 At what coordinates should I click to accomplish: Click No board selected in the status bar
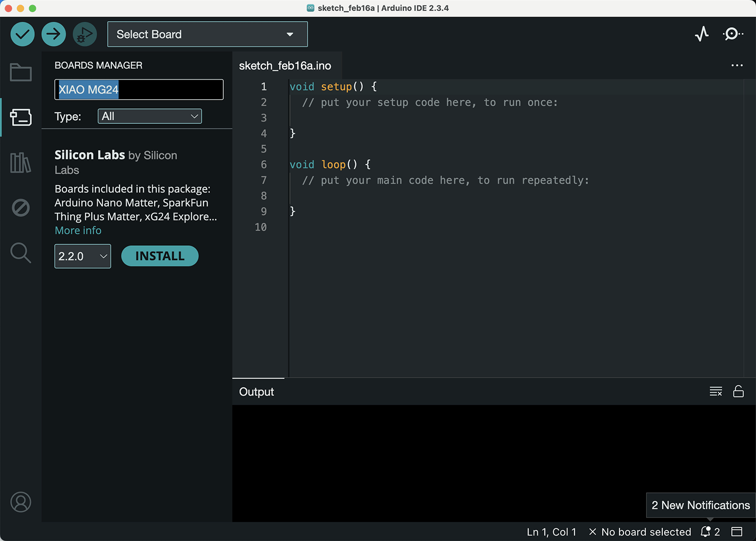point(640,532)
